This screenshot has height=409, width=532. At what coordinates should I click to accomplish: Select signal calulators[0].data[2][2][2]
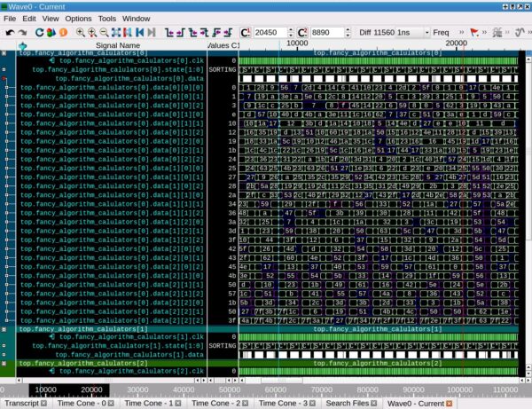pyautogui.click(x=112, y=320)
